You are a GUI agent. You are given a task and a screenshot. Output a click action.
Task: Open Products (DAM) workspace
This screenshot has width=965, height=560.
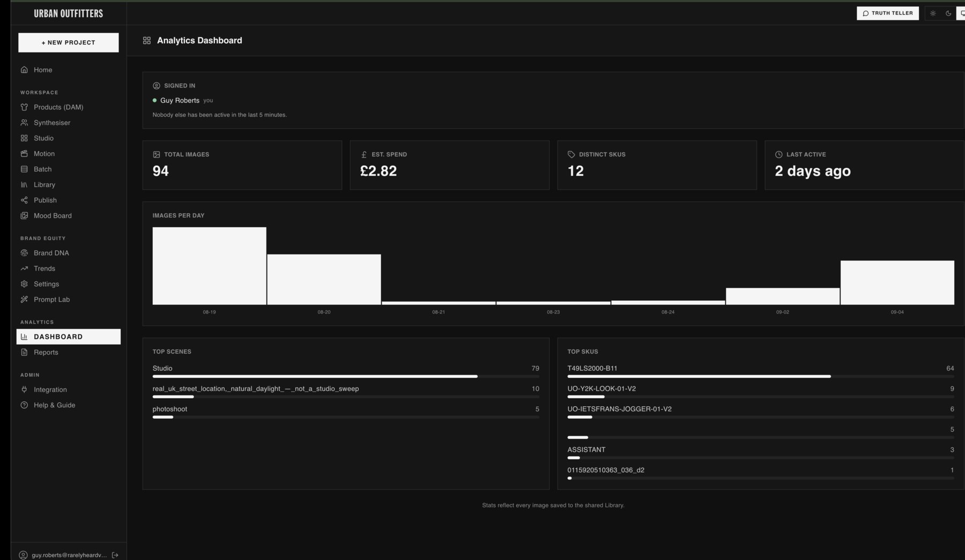click(x=69, y=107)
